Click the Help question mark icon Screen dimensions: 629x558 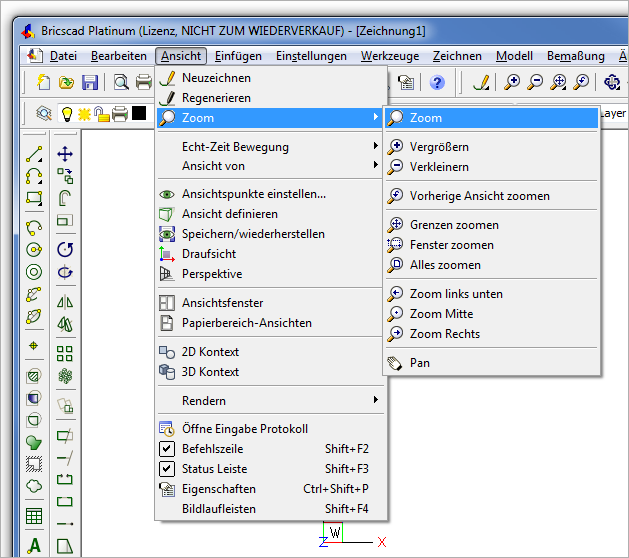[x=437, y=83]
